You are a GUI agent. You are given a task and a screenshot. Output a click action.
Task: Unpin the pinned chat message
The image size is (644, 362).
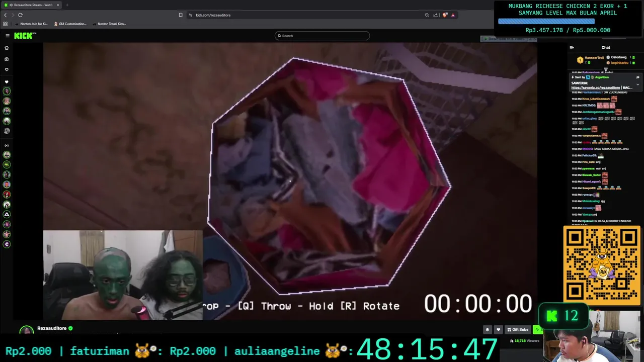click(x=637, y=77)
